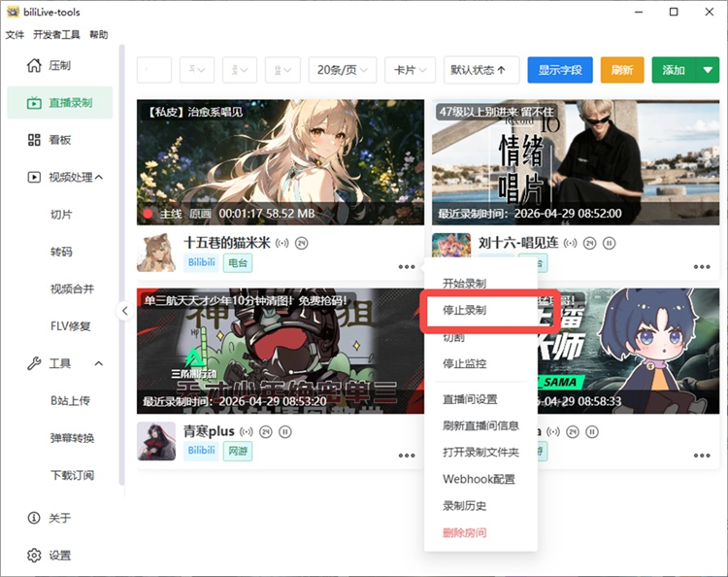Choose 刷新直播间信息 in the context menu
The width and height of the screenshot is (728, 577).
[481, 425]
